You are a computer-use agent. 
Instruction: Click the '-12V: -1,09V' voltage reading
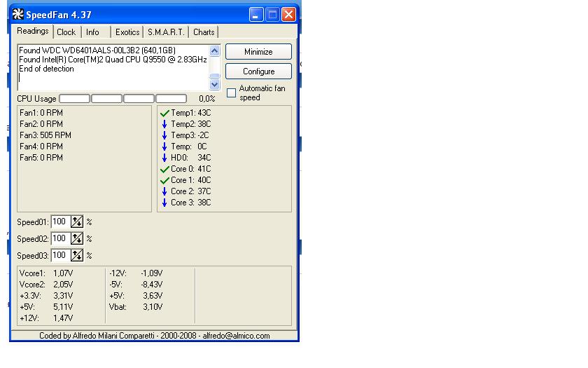click(x=136, y=273)
